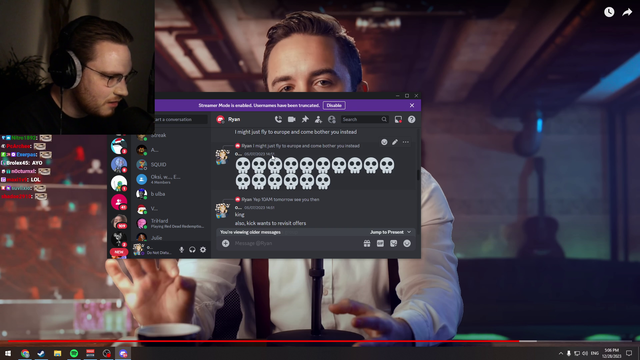Viewport: 640px width, 360px height.
Task: Open Discord user settings gear
Action: pos(203,250)
